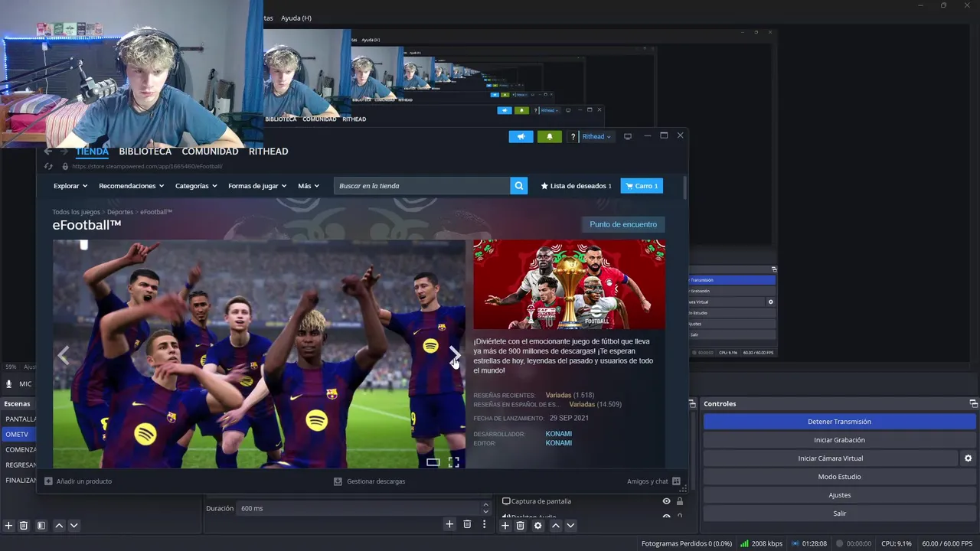
Task: Open fullscreen on the media viewer
Action: click(454, 462)
